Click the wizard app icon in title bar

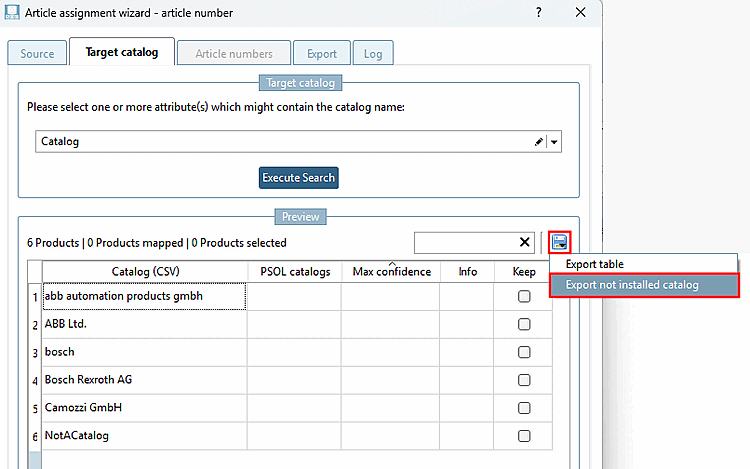point(11,12)
